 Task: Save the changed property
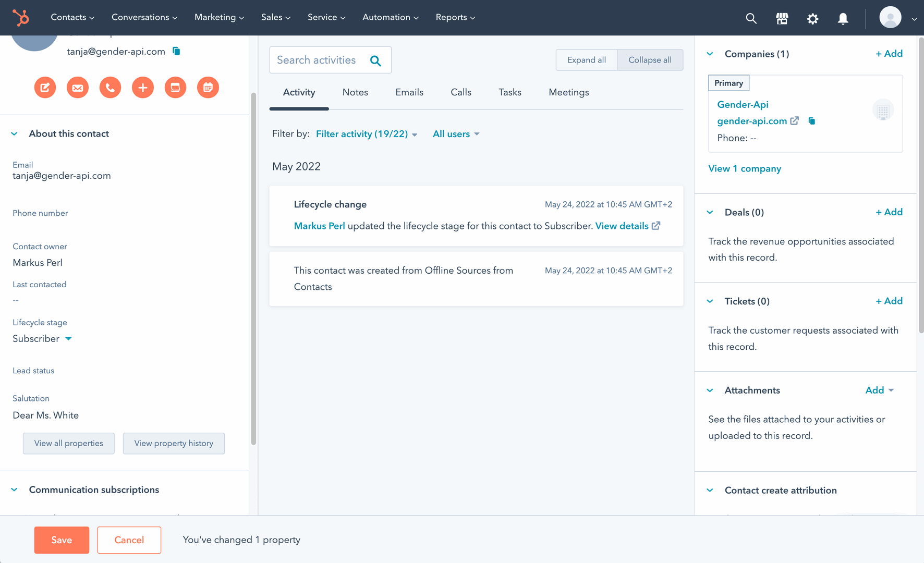point(62,540)
